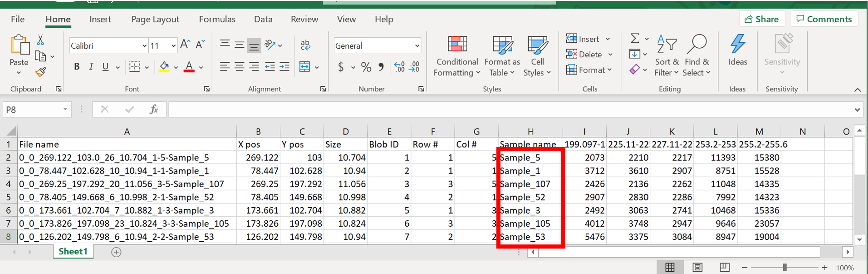Add a new sheet with plus icon
868x274 pixels.
click(x=116, y=252)
